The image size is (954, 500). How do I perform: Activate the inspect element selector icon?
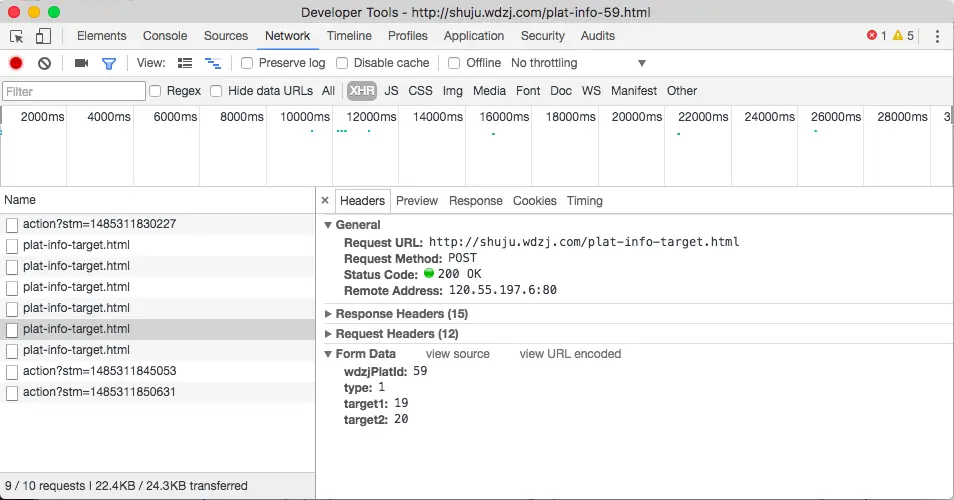pos(16,36)
